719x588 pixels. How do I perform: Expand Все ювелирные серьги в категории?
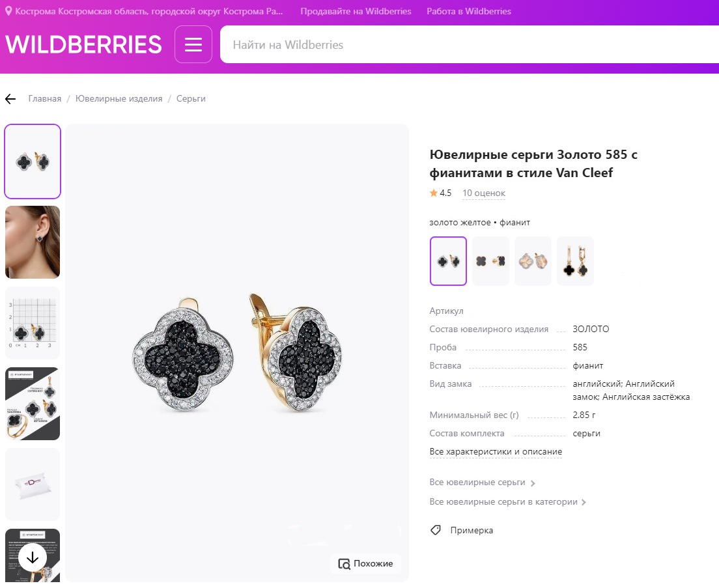click(508, 502)
